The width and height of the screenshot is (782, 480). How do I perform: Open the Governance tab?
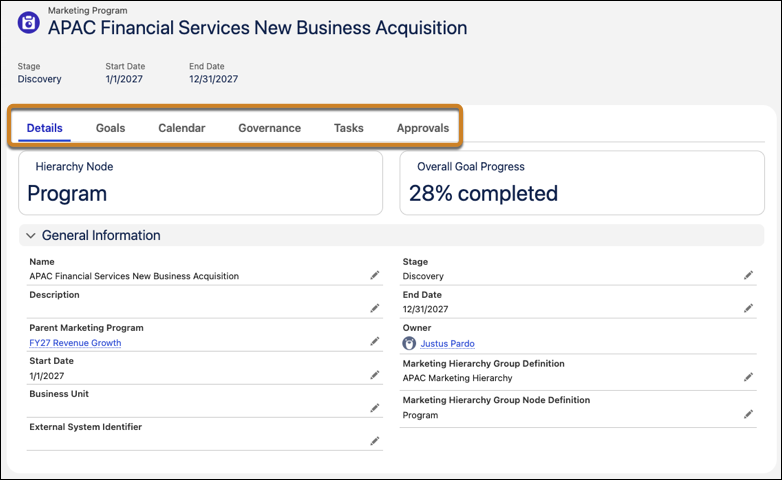(269, 128)
